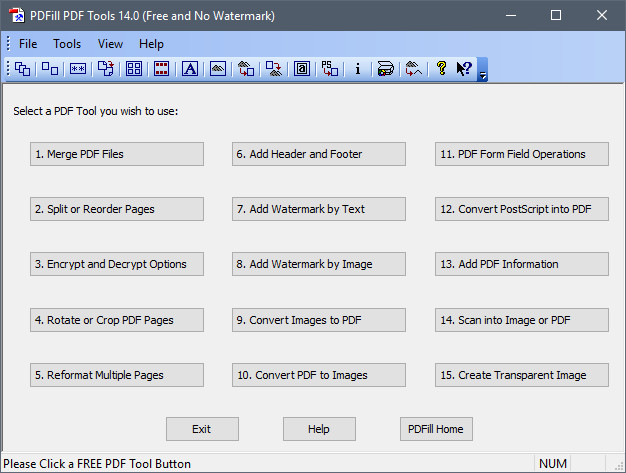Choose 13. Add PDF Information
626x473 pixels.
522,264
